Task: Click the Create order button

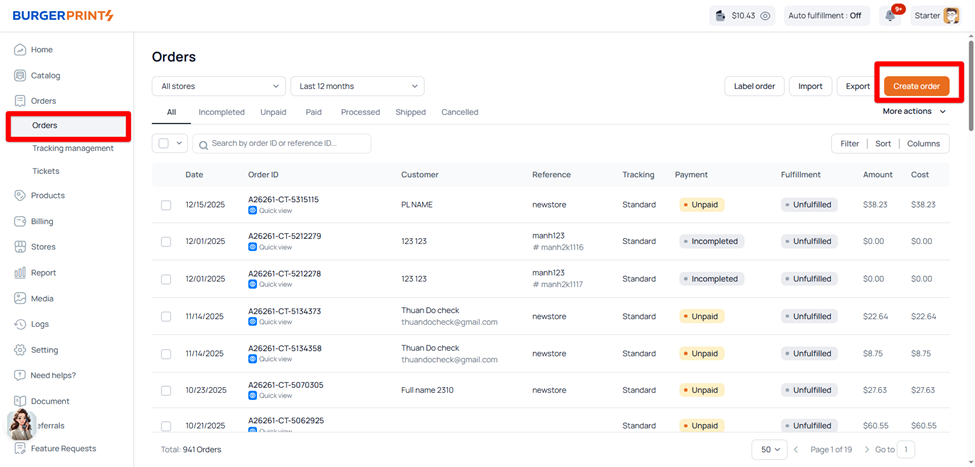Action: click(x=916, y=86)
